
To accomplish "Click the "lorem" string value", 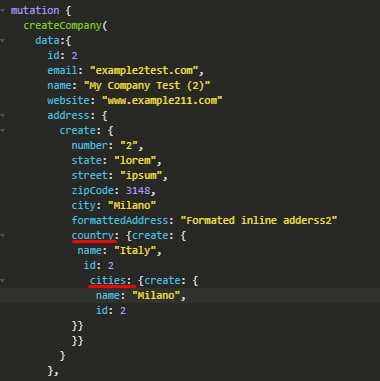I will click(135, 160).
